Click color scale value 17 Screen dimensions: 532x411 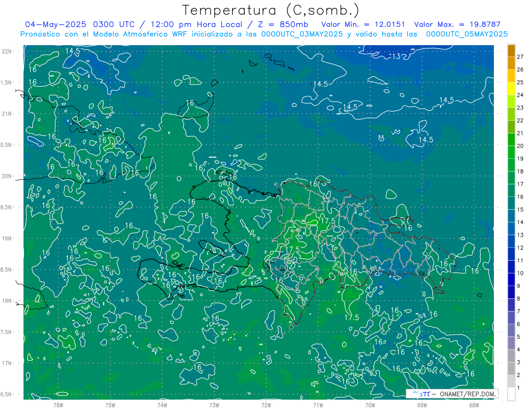pos(520,184)
